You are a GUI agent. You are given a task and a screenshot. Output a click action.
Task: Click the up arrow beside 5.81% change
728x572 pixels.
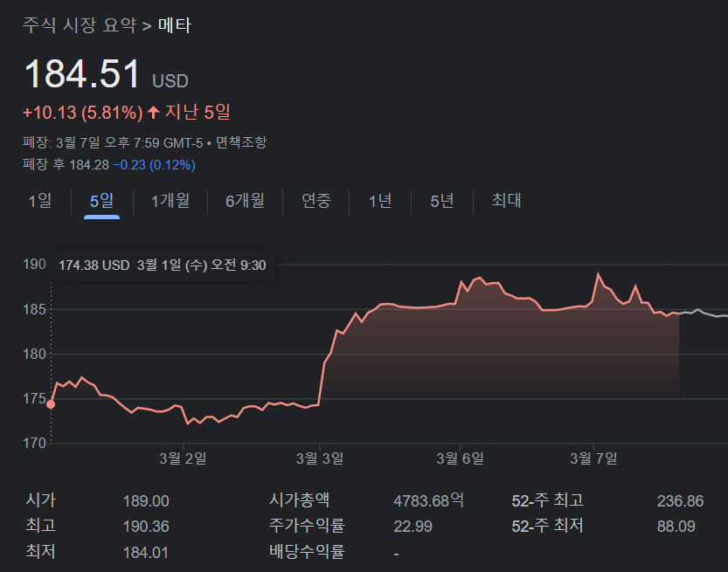coord(153,112)
